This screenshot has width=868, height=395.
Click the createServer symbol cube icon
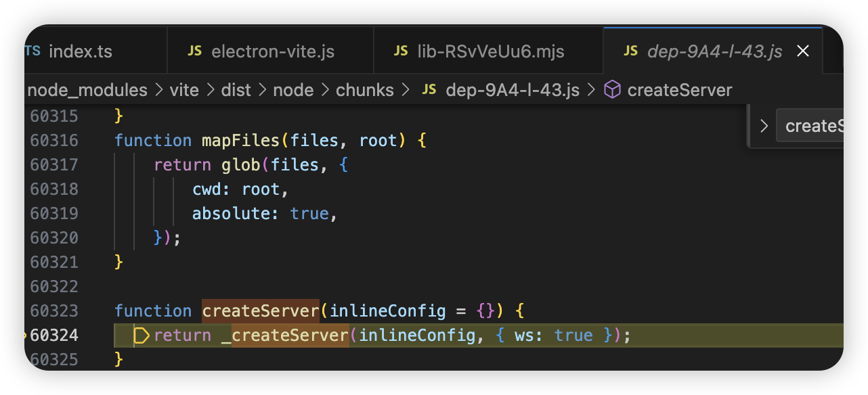click(612, 90)
